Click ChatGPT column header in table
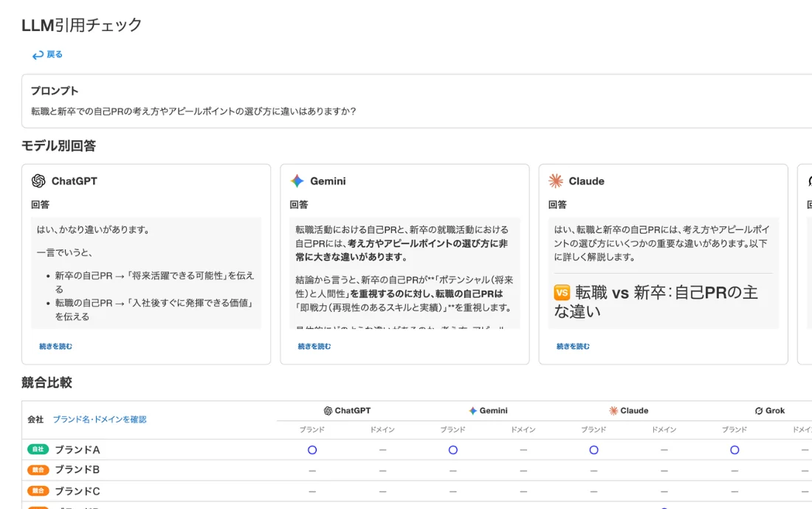The image size is (812, 509). (x=347, y=411)
